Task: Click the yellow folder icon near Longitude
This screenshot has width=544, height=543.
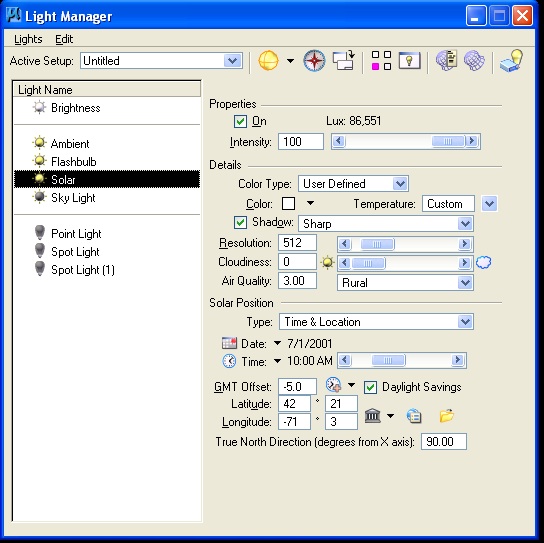Action: [447, 415]
